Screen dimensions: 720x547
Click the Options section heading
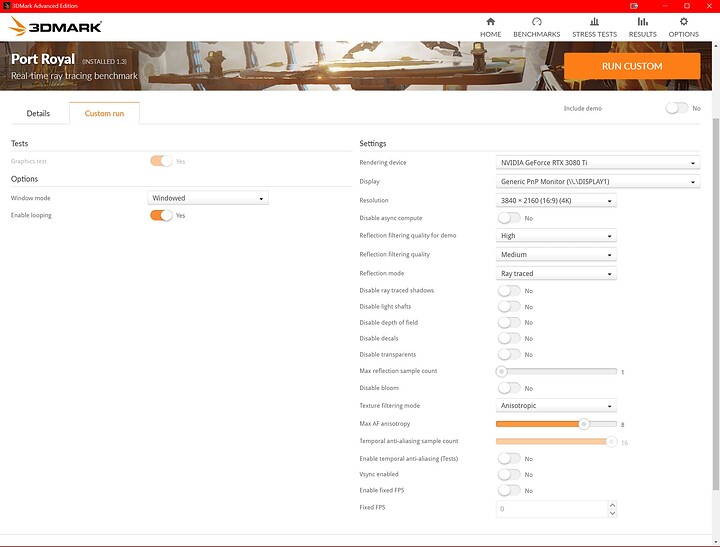(24, 179)
